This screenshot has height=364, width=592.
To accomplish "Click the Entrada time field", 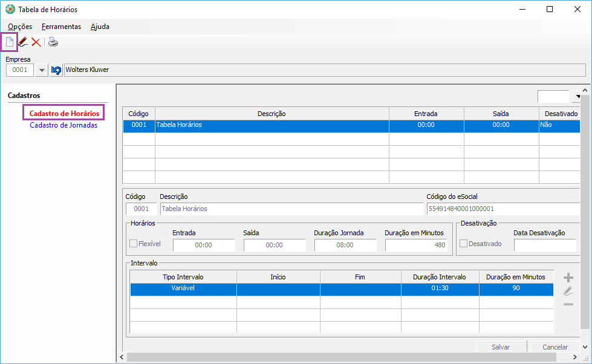I will click(204, 245).
